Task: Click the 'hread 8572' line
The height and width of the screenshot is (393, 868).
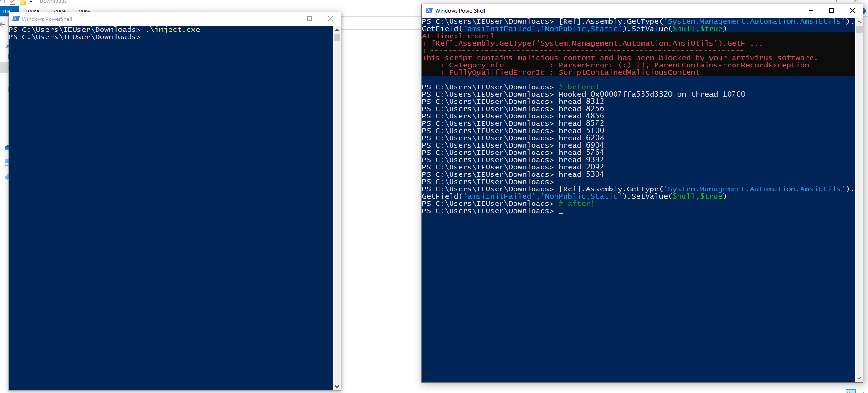Action: [x=581, y=123]
